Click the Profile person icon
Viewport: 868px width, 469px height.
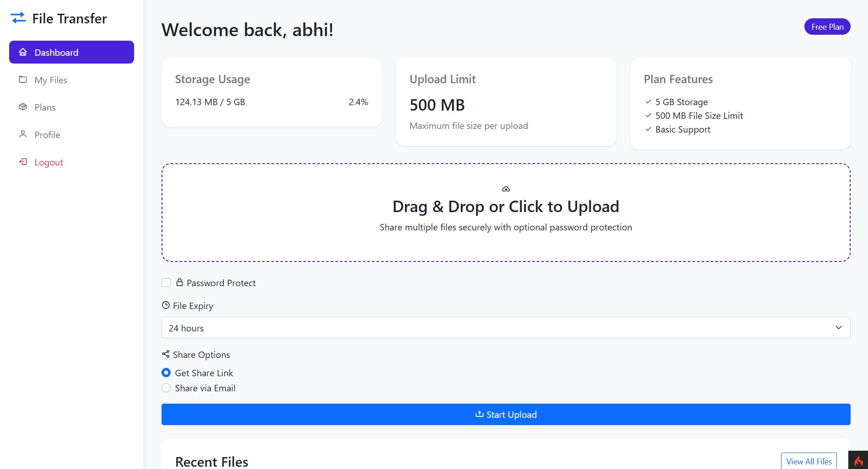23,134
